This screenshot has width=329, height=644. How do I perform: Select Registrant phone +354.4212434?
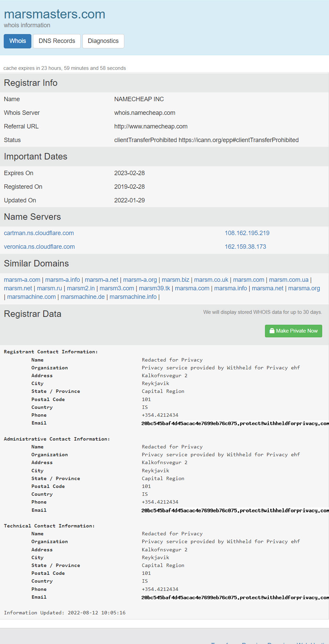(x=160, y=415)
